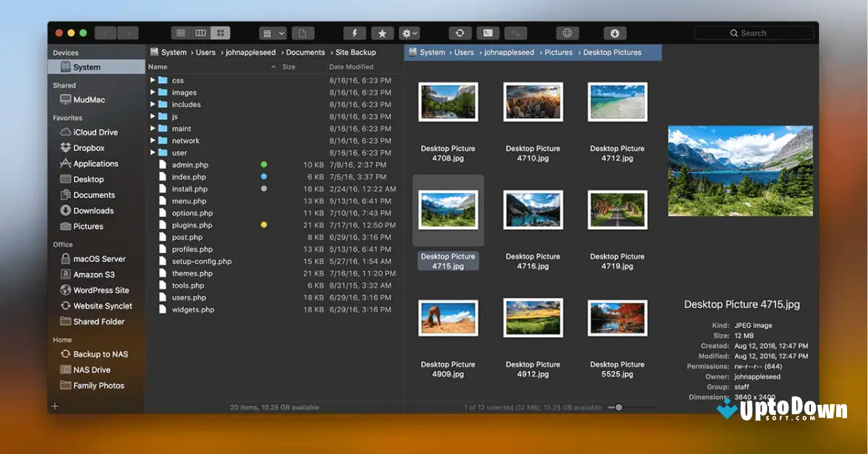Open the terminal toolbar icon
Image resolution: width=868 pixels, height=454 pixels.
[x=487, y=33]
